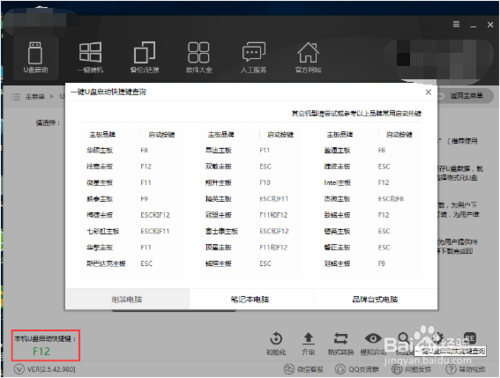Viewport: 500px width, 378px height.
Task: Click the 双敏主板 row name
Action: coord(218,166)
